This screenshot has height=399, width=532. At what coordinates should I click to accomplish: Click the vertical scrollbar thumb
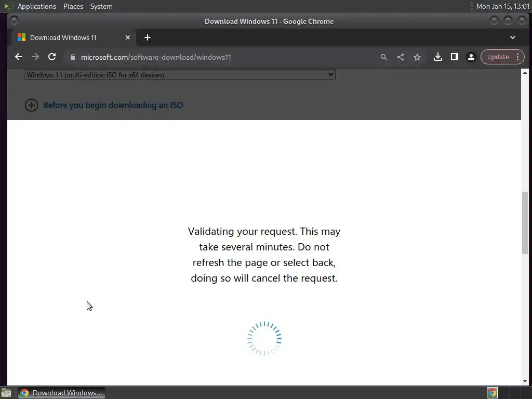[525, 222]
